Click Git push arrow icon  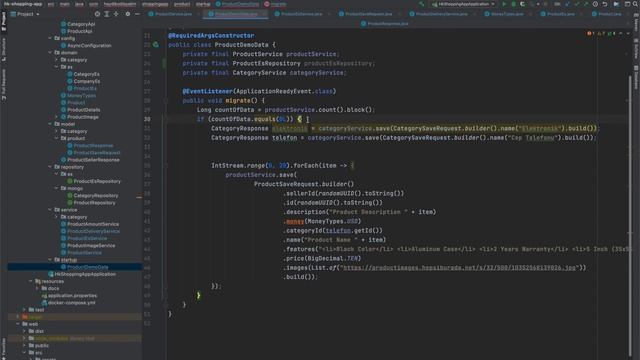pos(586,4)
